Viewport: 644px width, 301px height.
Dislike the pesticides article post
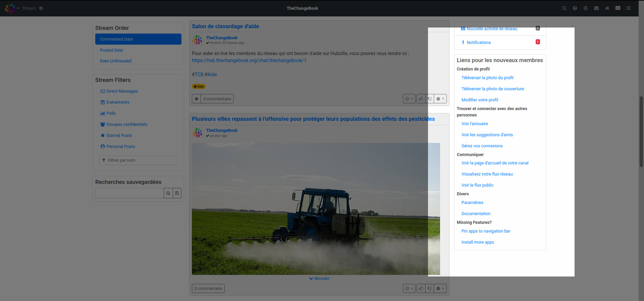click(430, 289)
